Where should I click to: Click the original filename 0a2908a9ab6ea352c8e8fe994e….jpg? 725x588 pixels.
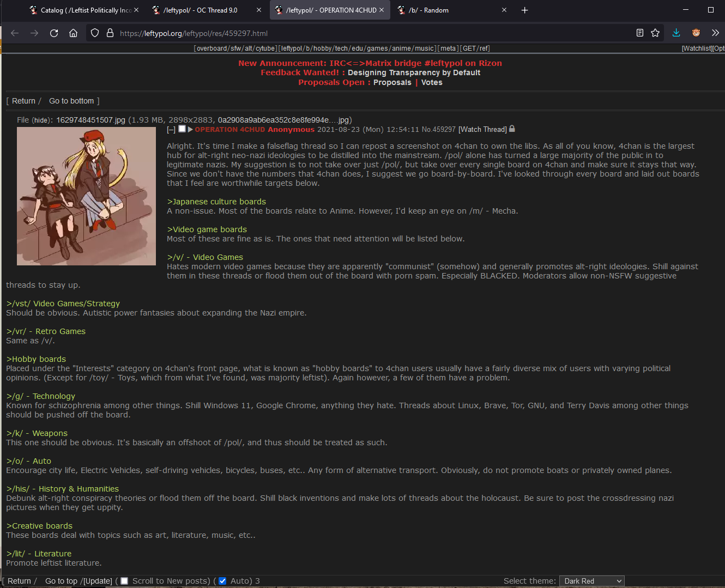283,120
